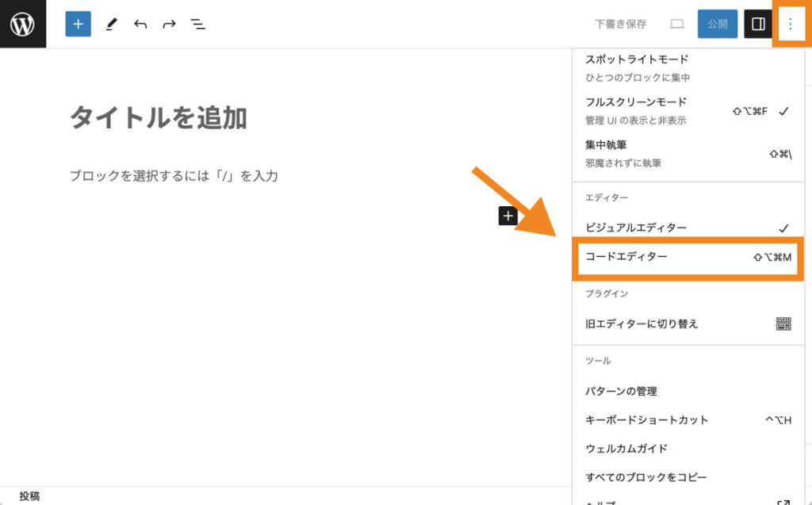Click the keyboard icon beside 旧エディターに切り替え
812x505 pixels.
coord(783,323)
